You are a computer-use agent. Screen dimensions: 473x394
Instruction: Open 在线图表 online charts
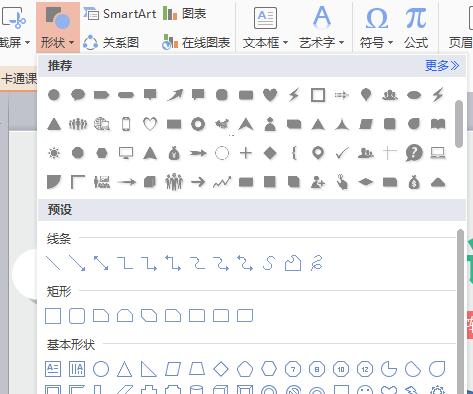pos(196,42)
